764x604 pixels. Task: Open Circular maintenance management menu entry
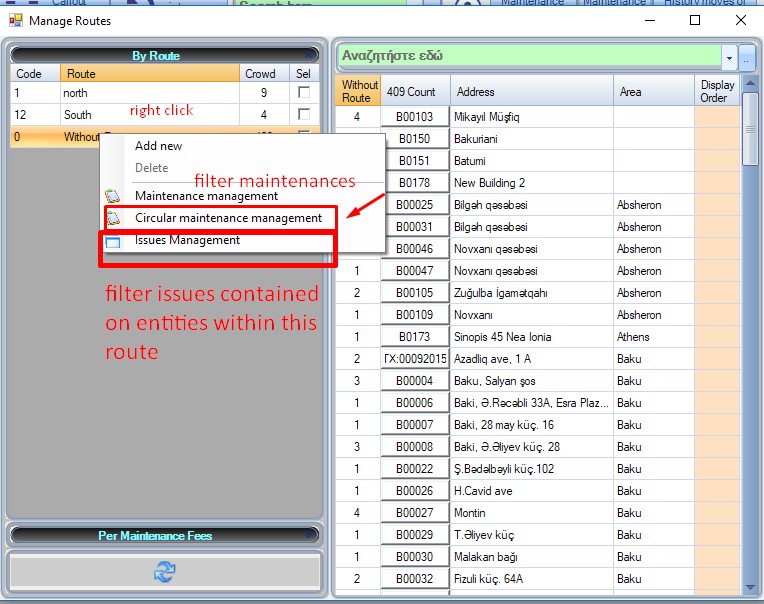pyautogui.click(x=228, y=218)
